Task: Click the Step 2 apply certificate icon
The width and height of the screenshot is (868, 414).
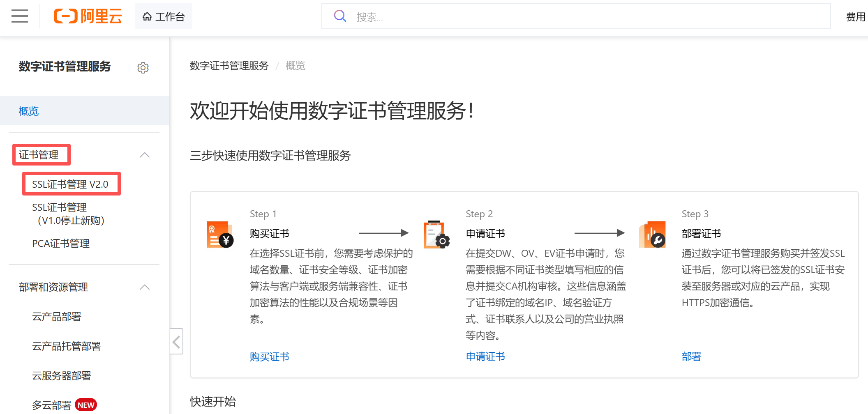Action: tap(436, 235)
